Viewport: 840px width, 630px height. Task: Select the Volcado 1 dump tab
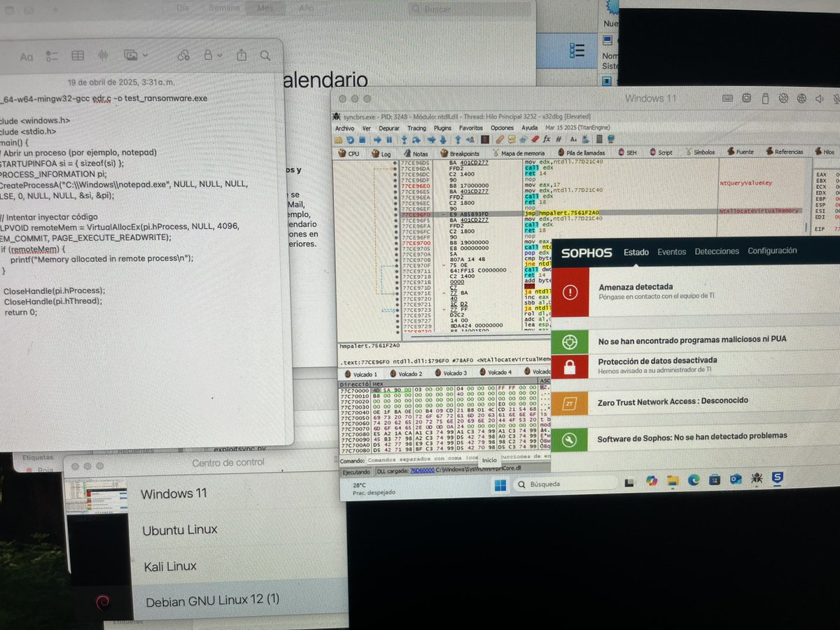361,373
